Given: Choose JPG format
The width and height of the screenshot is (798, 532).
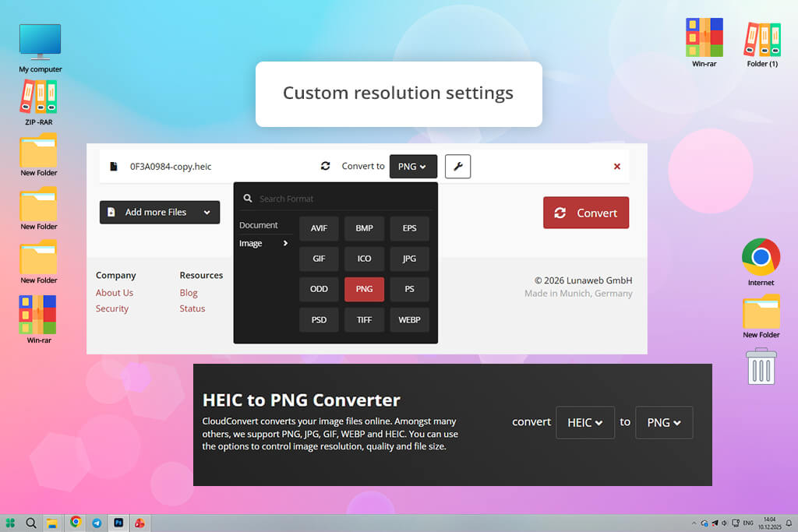Looking at the screenshot, I should coord(409,259).
